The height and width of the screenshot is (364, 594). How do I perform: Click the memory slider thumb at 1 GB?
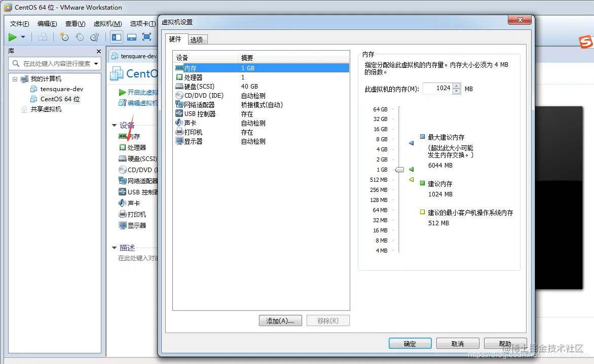click(400, 170)
